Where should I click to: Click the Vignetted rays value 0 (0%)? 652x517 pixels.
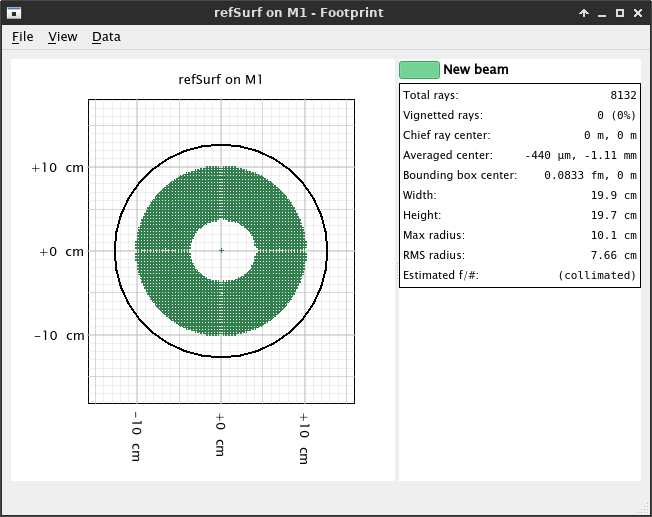[616, 115]
